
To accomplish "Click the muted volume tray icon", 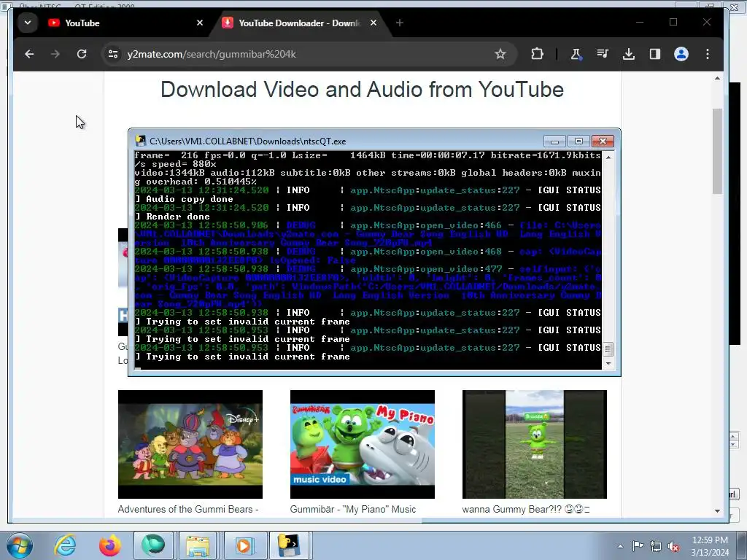I will (x=673, y=546).
